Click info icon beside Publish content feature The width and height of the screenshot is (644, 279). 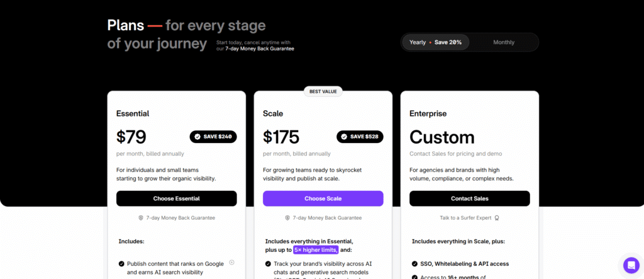[x=231, y=263]
